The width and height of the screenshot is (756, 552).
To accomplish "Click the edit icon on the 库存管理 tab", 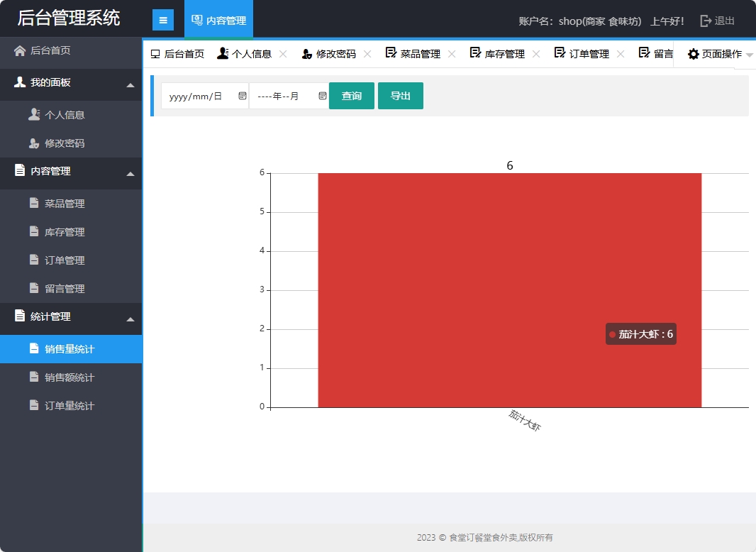I will [475, 53].
